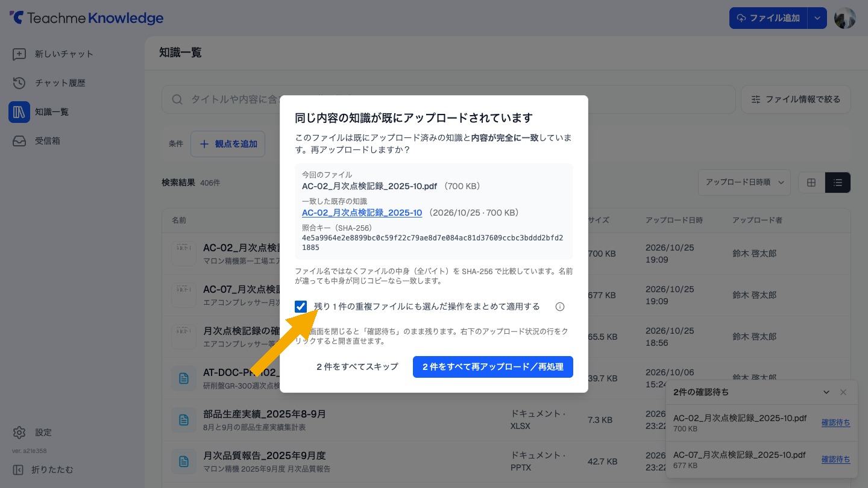
Task: Click the アップロード者 column header
Action: pos(757,221)
